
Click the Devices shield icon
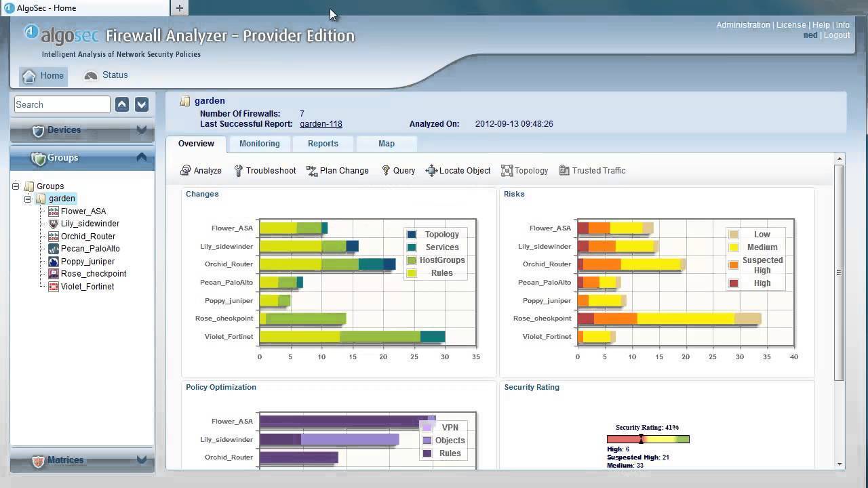(39, 131)
